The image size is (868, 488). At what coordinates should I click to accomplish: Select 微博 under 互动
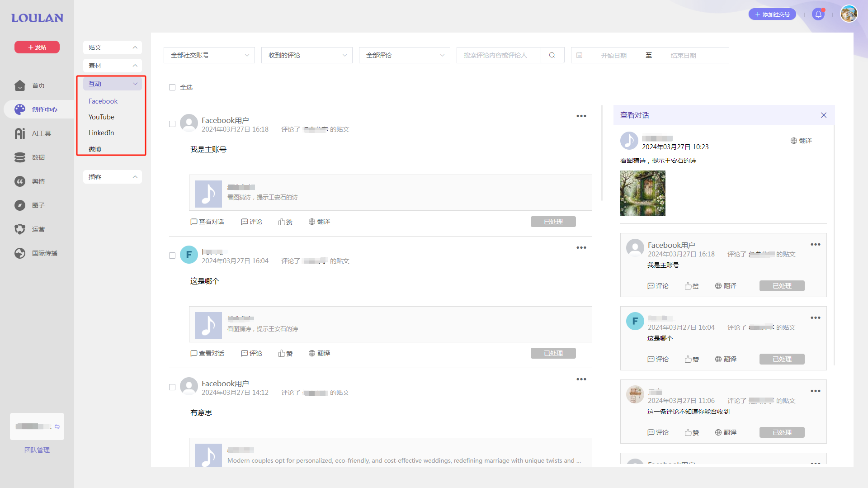click(95, 149)
